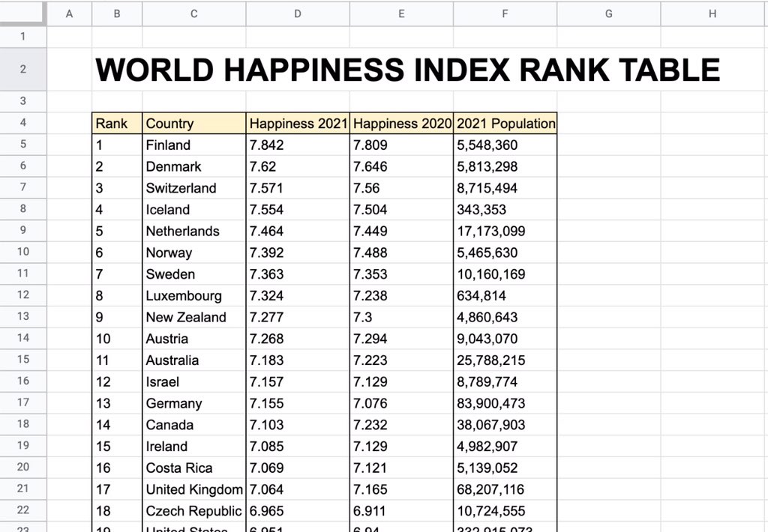Click rank cell 1 for Finland
Screen dimensions: 768x532
click(x=117, y=145)
